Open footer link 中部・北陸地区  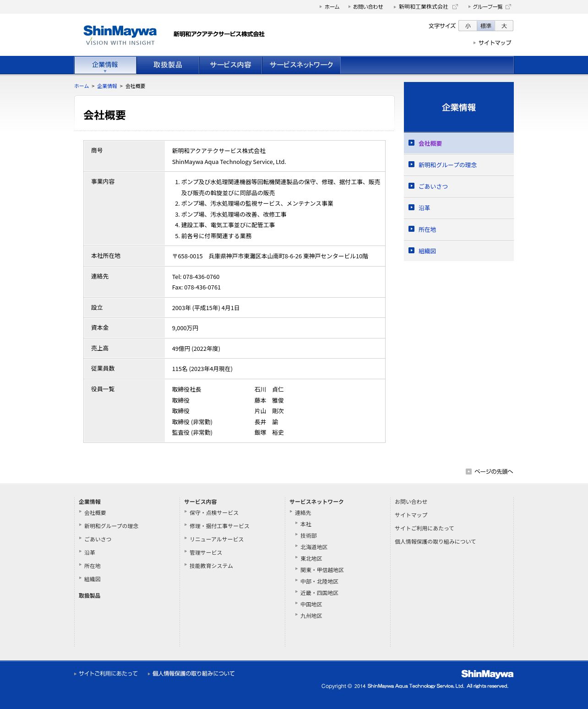click(x=319, y=582)
